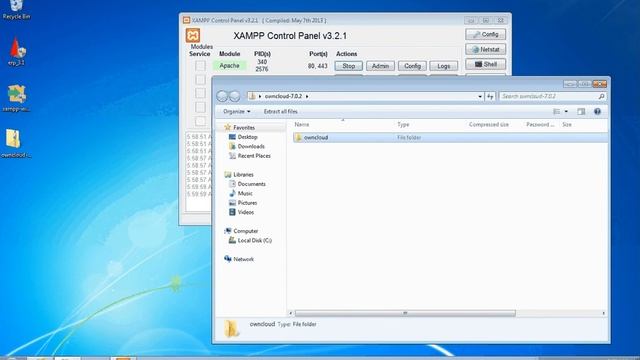This screenshot has width=640, height=360.
Task: Open Local Disk (C:)
Action: [255, 240]
